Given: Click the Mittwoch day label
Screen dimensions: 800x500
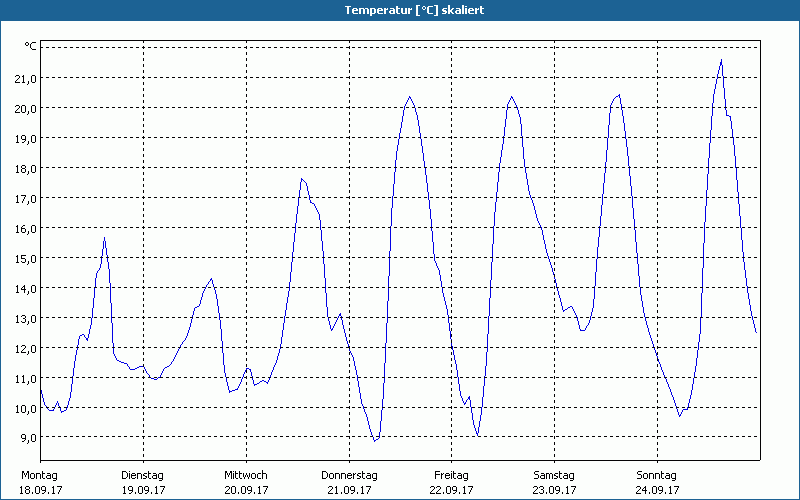Looking at the screenshot, I should coord(245,475).
